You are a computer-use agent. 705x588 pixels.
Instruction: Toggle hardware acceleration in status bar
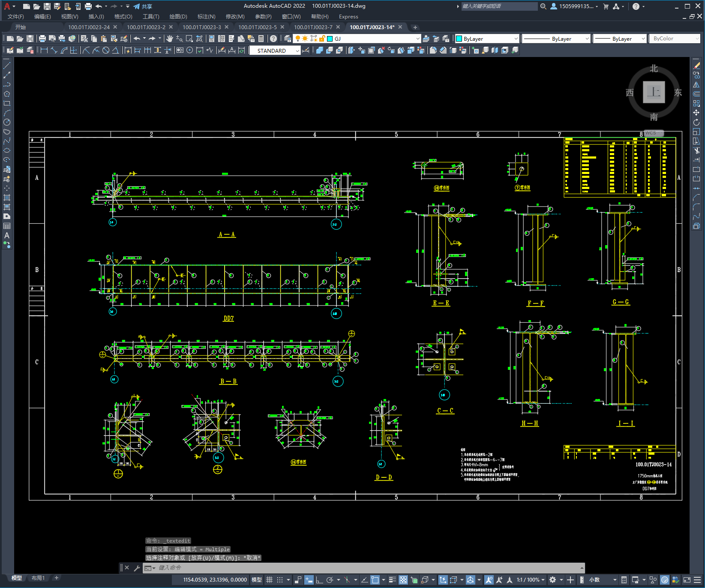(665, 580)
